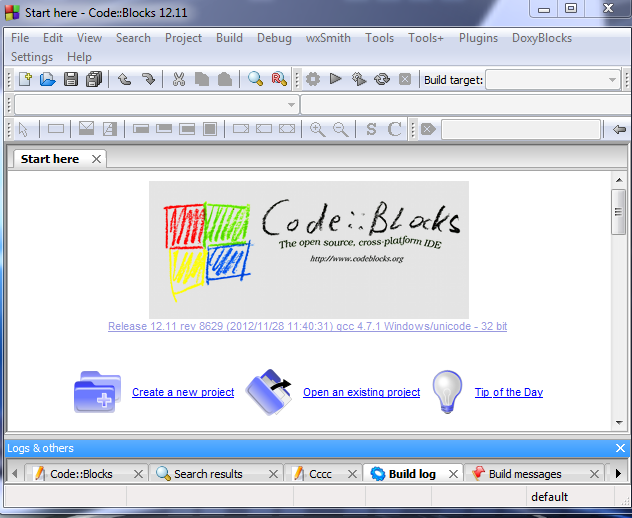The height and width of the screenshot is (518, 632).
Task: Open the View menu
Action: pyautogui.click(x=89, y=38)
